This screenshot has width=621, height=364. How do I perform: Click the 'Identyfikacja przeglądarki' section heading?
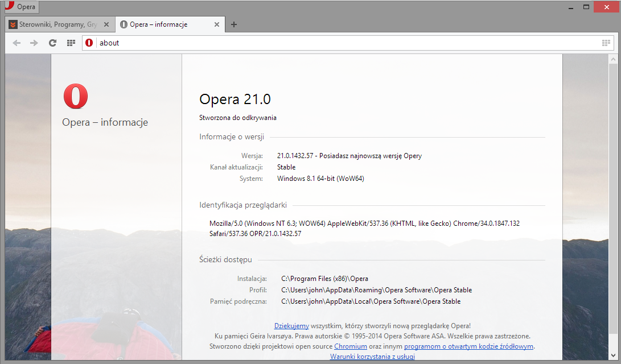pos(243,205)
